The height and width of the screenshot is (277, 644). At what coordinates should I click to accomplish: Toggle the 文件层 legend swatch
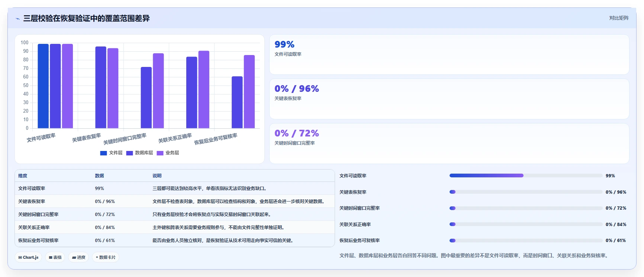[x=103, y=153]
